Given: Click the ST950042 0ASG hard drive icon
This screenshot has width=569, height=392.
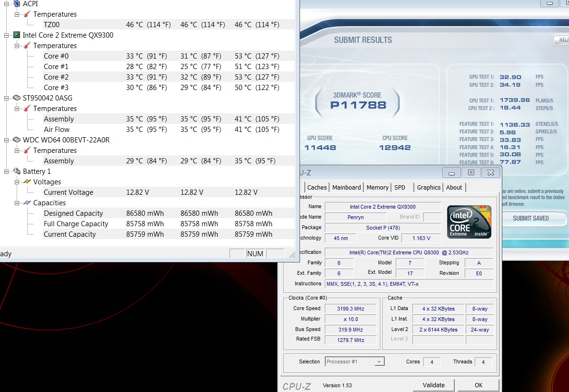Looking at the screenshot, I should (17, 98).
